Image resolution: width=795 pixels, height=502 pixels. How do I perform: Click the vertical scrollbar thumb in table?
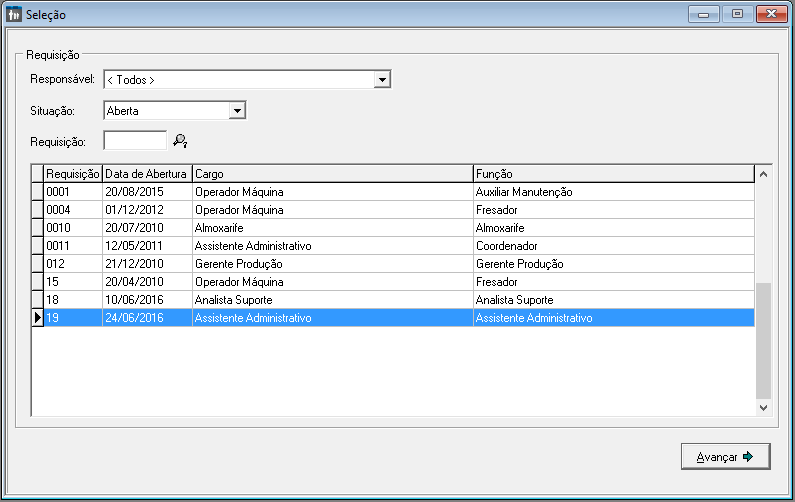click(x=763, y=340)
